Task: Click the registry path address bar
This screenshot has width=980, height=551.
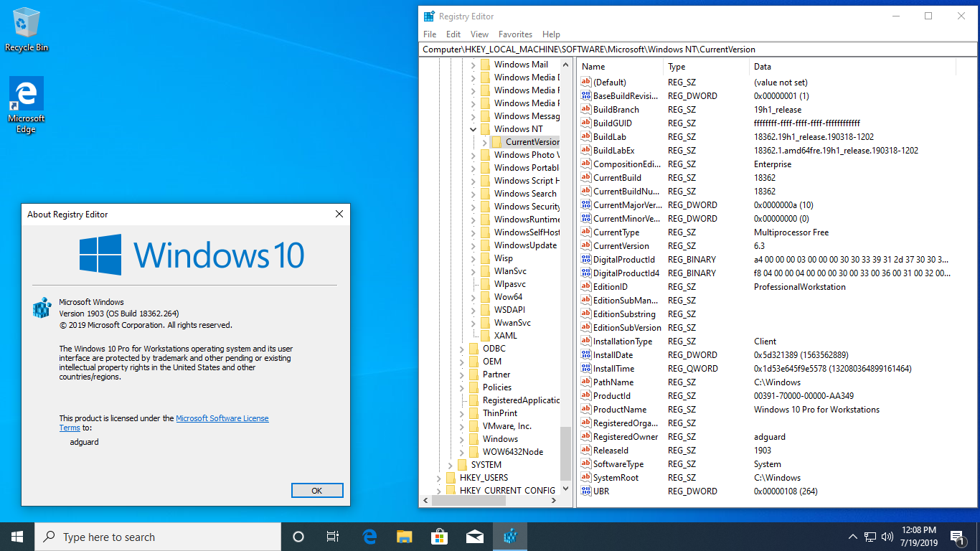Action: (x=696, y=50)
